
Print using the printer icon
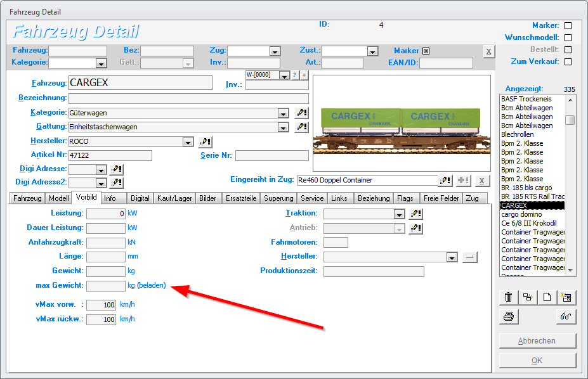click(509, 316)
